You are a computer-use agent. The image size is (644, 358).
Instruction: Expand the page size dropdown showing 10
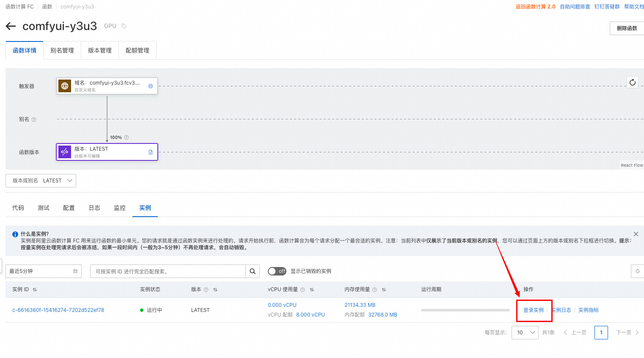coord(525,333)
